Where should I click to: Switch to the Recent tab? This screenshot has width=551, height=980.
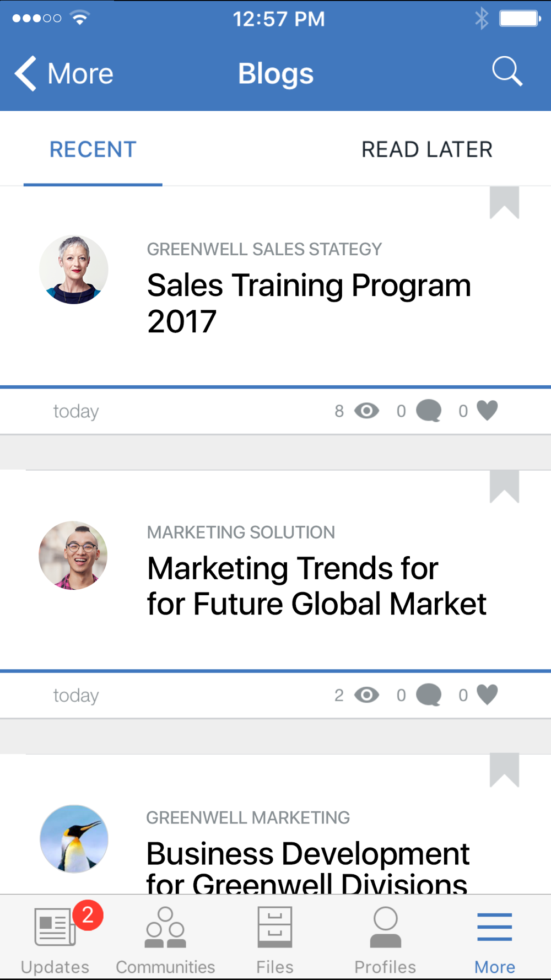coord(93,149)
